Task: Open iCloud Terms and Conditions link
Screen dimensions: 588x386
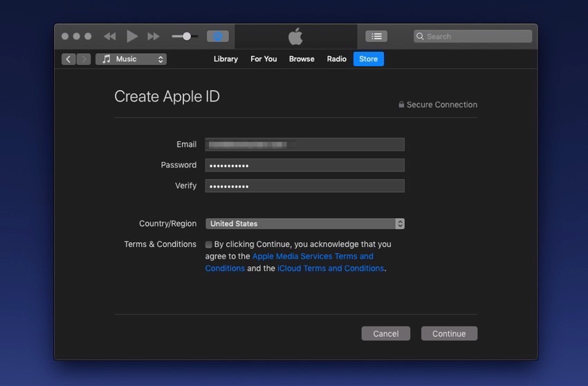Action: click(331, 268)
